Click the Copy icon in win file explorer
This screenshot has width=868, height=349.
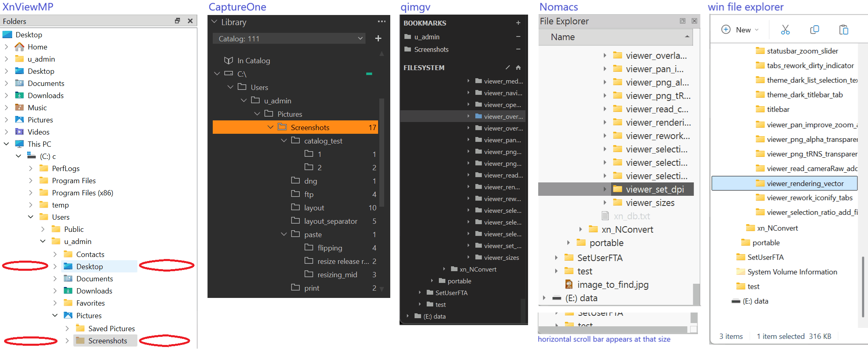click(x=815, y=30)
